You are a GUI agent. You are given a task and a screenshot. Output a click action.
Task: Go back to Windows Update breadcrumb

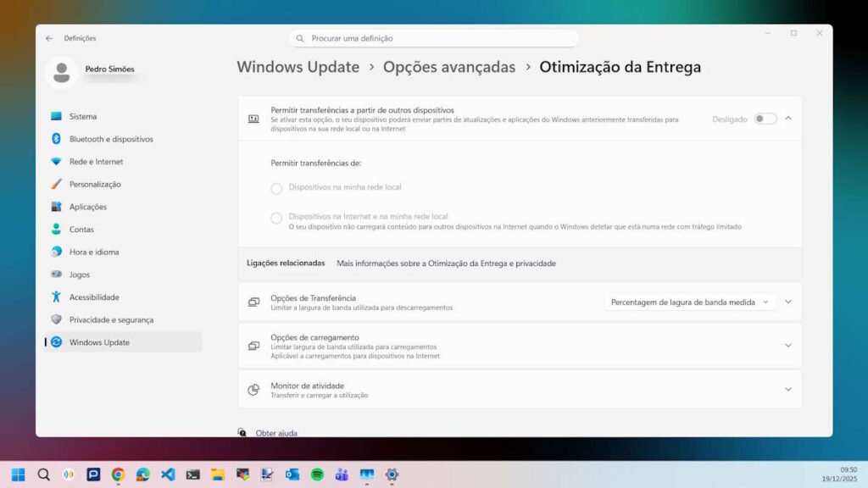[298, 66]
